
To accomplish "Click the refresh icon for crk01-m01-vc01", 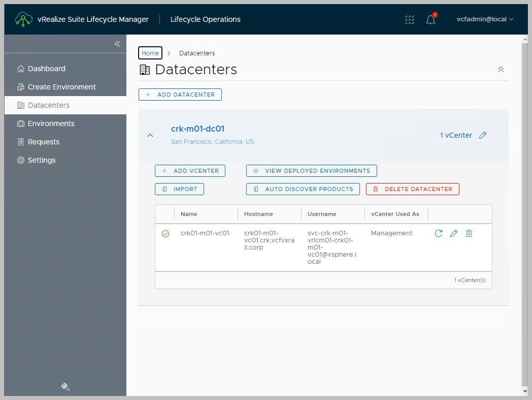I will pyautogui.click(x=439, y=233).
